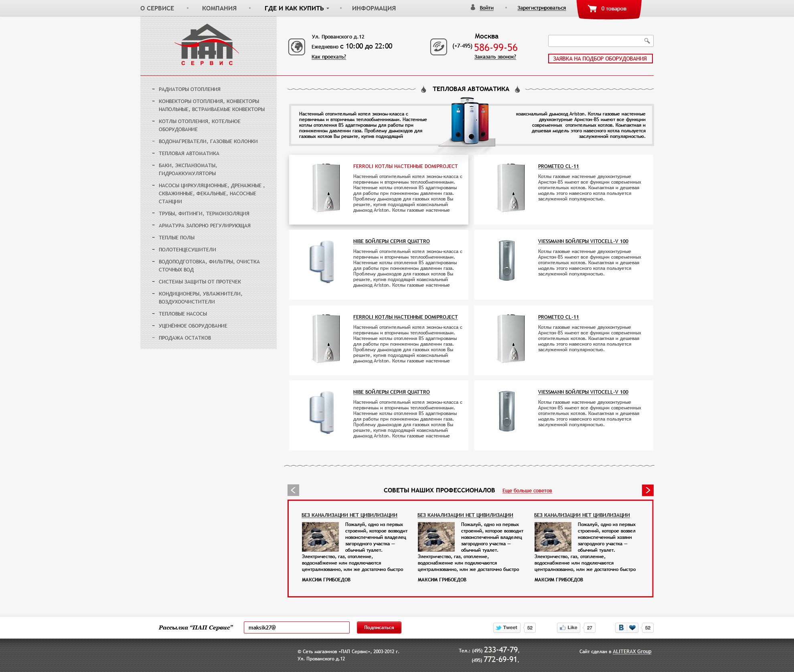Click first VIESSMANN БОЙЛЕРЫ VITOCELL-V 100 title

[x=583, y=241]
